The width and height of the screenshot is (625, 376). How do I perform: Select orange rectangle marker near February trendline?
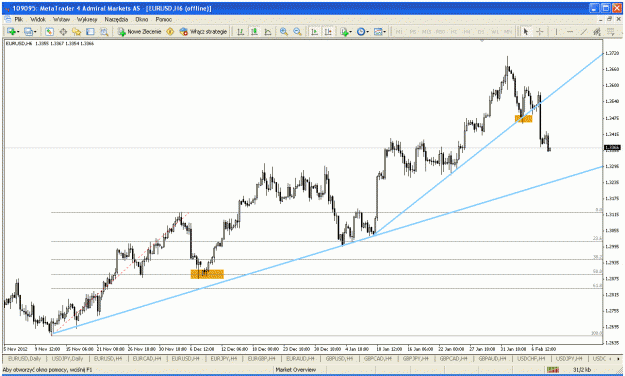pos(523,118)
